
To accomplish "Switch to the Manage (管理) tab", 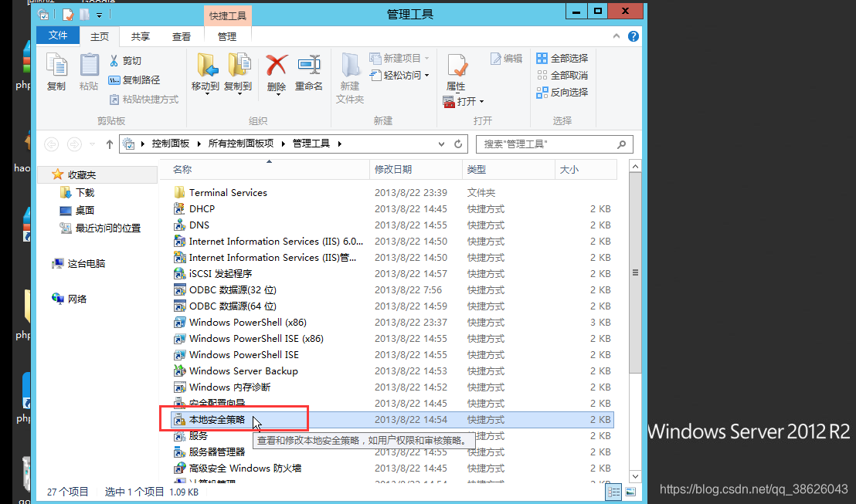I will click(x=227, y=36).
